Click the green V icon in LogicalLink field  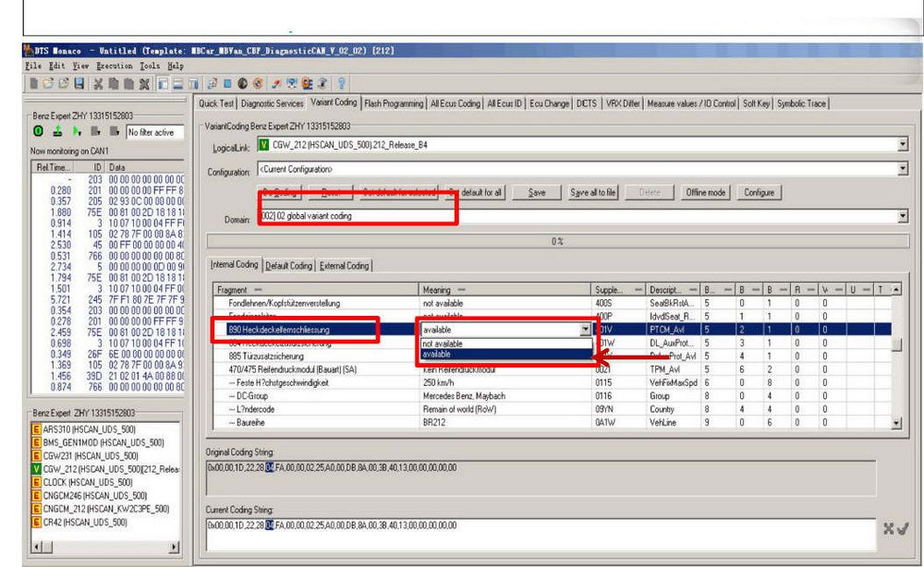tap(264, 144)
